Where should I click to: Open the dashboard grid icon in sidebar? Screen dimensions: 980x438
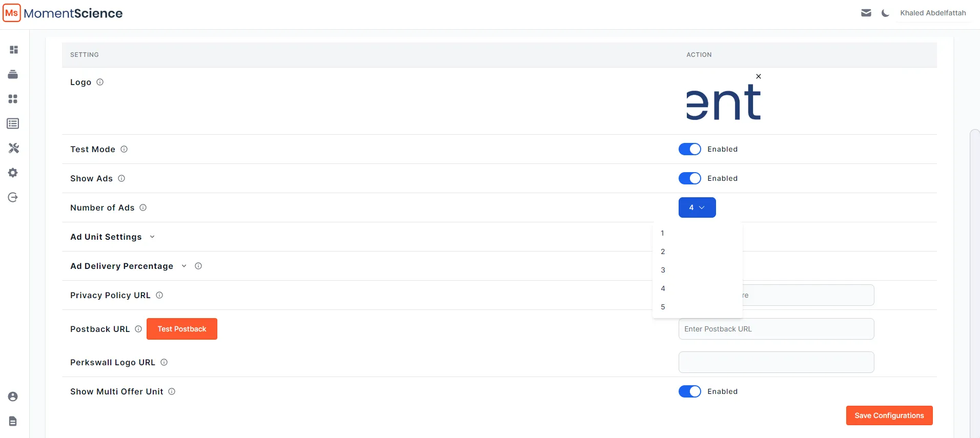[14, 50]
